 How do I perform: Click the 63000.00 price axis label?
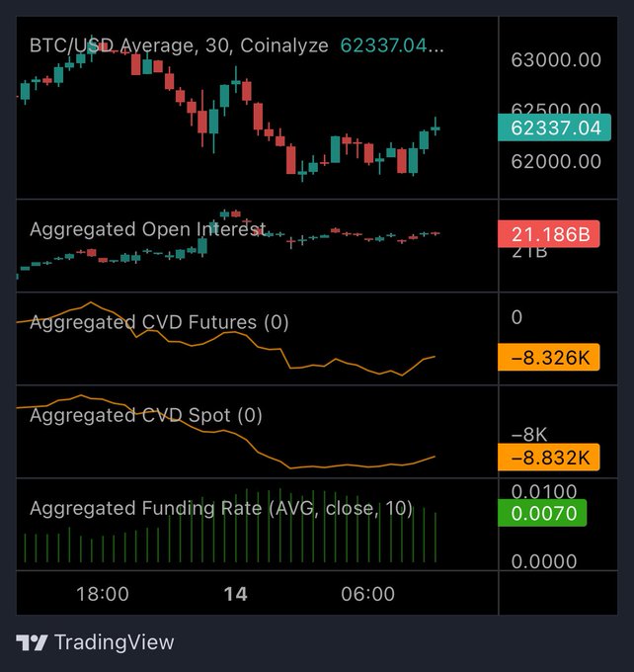coord(556,60)
